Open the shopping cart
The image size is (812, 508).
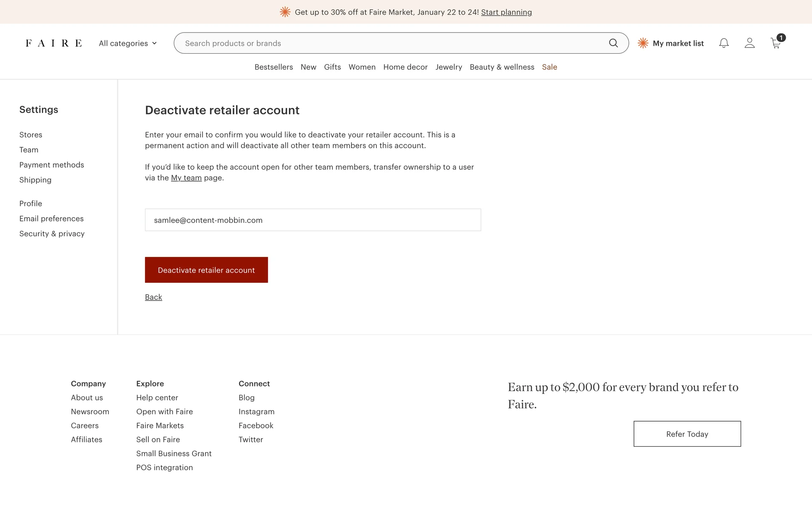776,43
